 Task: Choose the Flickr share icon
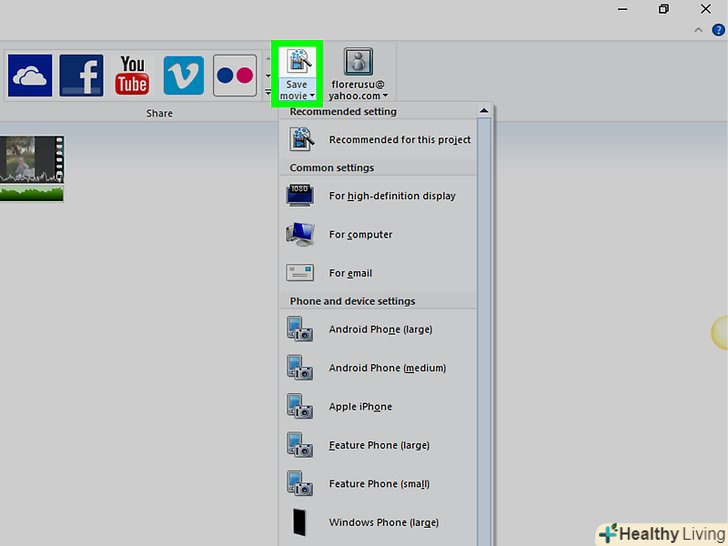(234, 75)
